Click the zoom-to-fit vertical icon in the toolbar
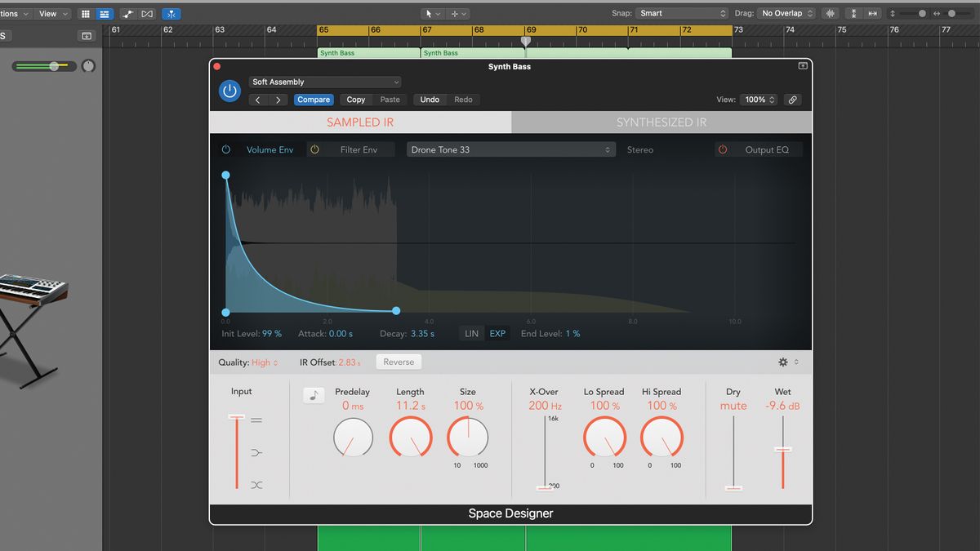Image resolution: width=980 pixels, height=551 pixels. click(x=853, y=13)
